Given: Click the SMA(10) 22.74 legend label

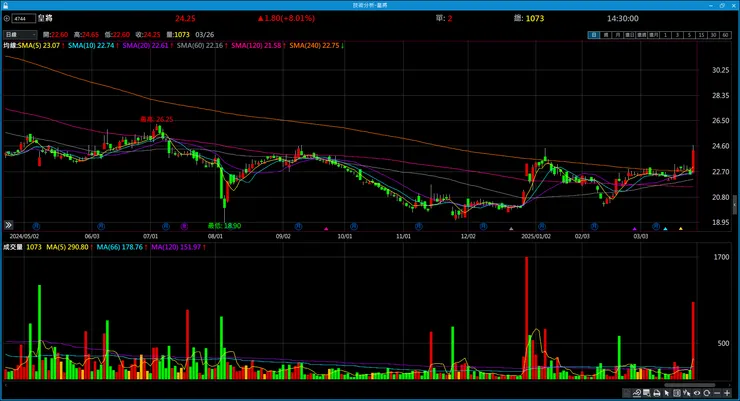Looking at the screenshot, I should 91,46.
